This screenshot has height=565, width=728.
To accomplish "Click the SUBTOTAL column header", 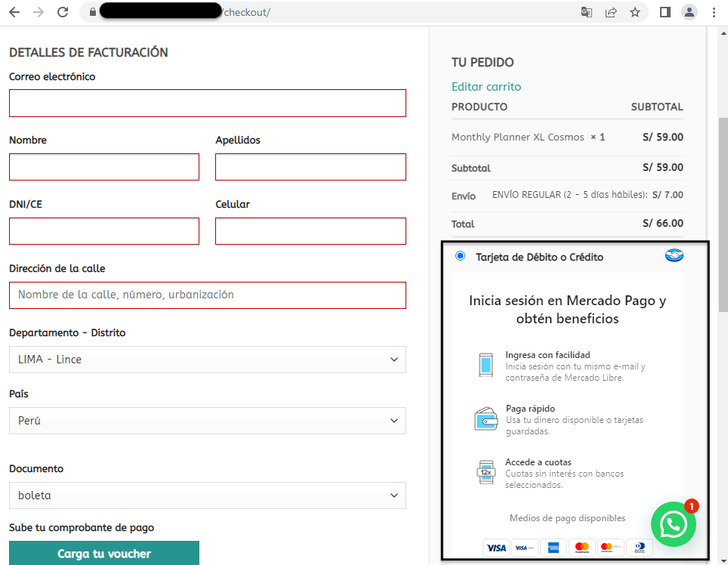I will tap(657, 107).
